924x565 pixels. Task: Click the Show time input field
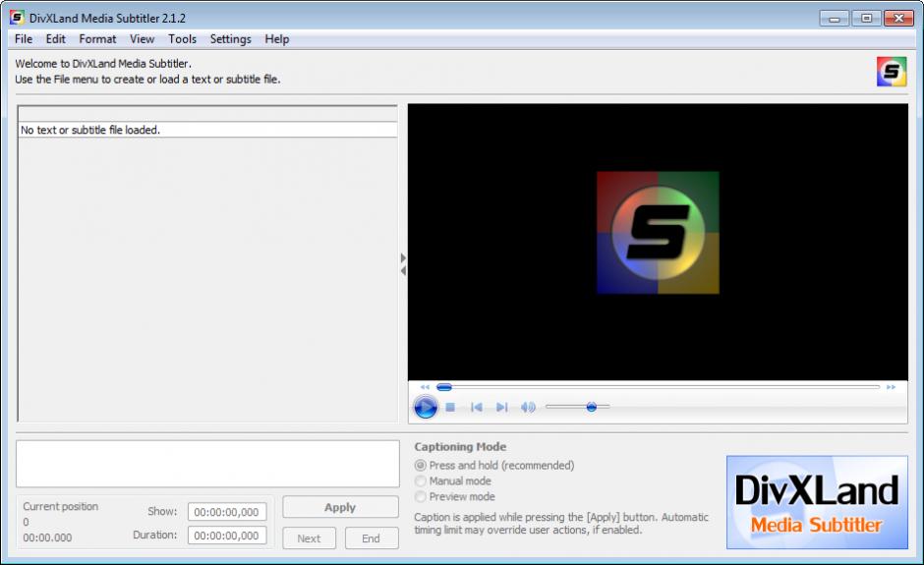227,512
